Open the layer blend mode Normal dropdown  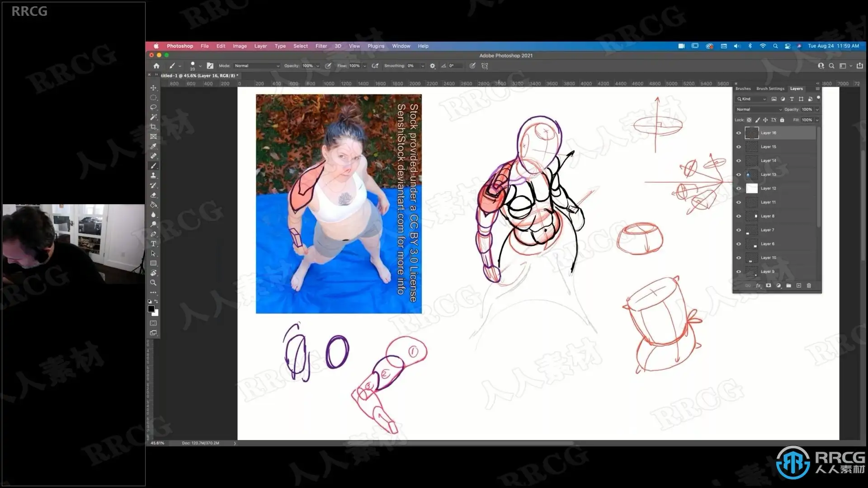pos(759,109)
